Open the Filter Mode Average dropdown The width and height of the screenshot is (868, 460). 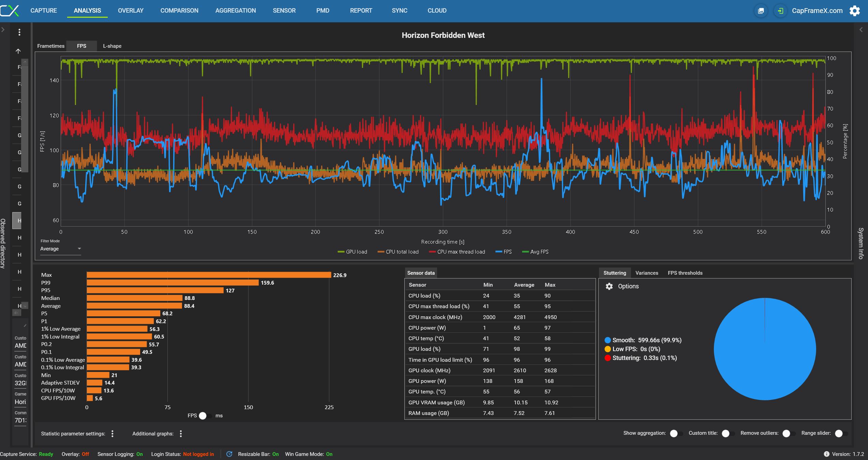point(60,249)
